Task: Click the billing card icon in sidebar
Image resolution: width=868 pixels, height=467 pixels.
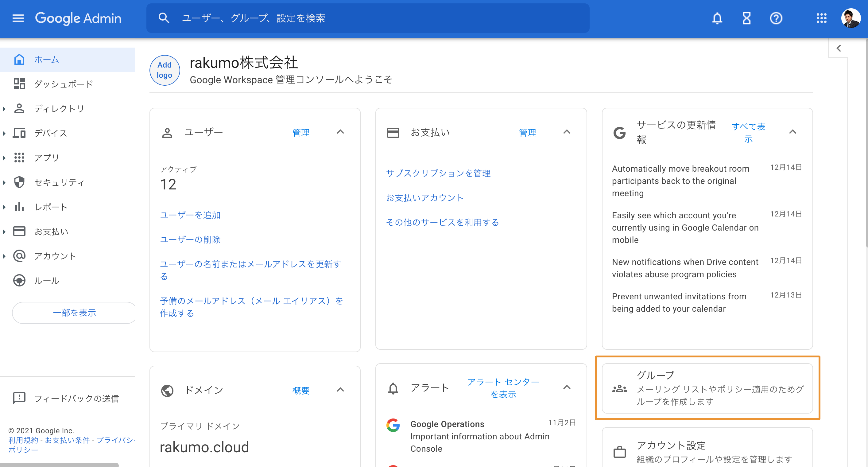Action: pyautogui.click(x=19, y=231)
